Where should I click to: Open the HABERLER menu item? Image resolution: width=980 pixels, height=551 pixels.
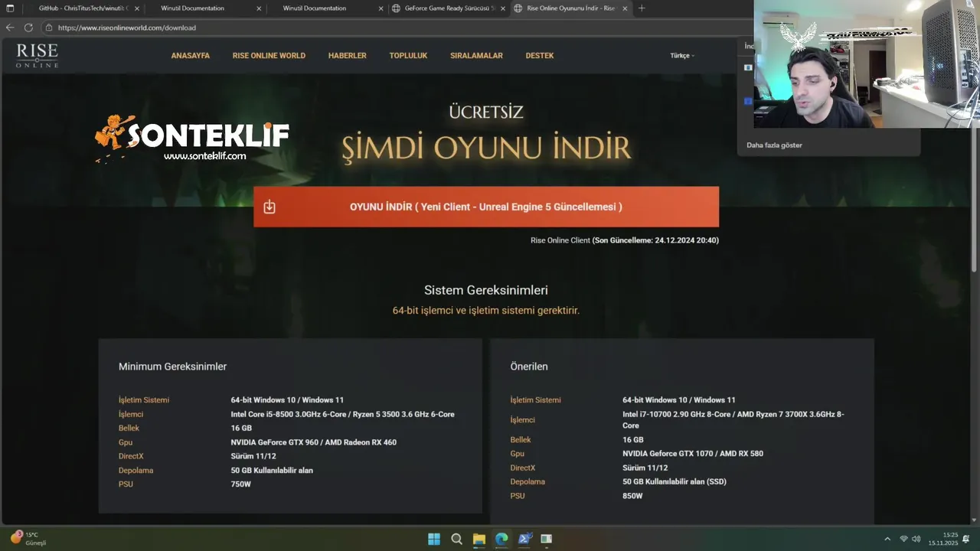click(x=347, y=56)
